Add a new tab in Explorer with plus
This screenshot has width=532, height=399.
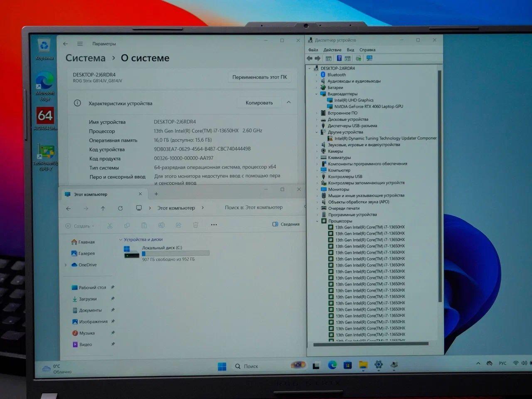[x=156, y=194]
